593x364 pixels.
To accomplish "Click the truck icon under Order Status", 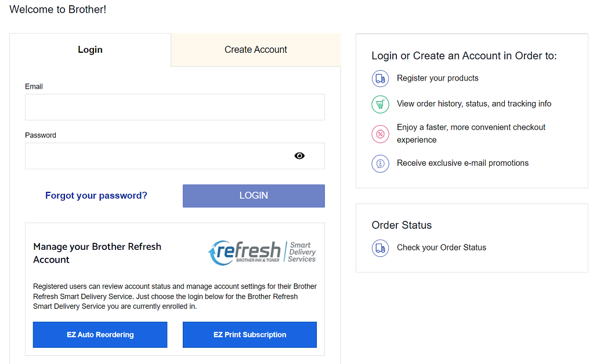I will 380,248.
